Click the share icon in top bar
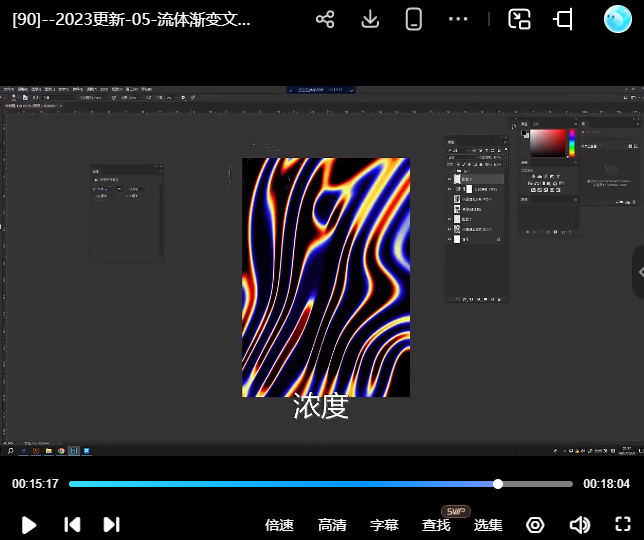 (x=325, y=19)
